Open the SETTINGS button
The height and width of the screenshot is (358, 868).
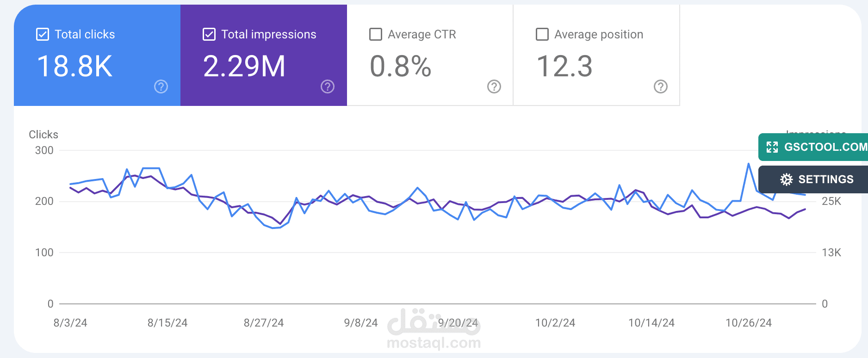tap(813, 179)
